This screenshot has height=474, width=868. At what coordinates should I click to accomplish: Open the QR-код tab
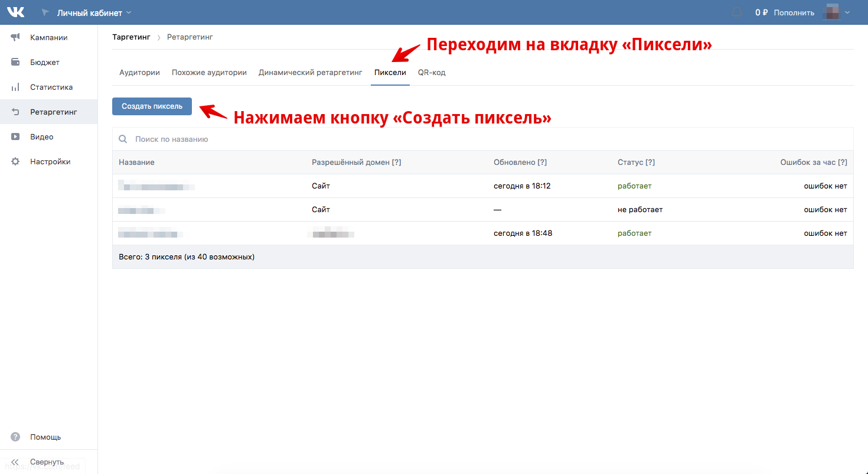(x=432, y=73)
